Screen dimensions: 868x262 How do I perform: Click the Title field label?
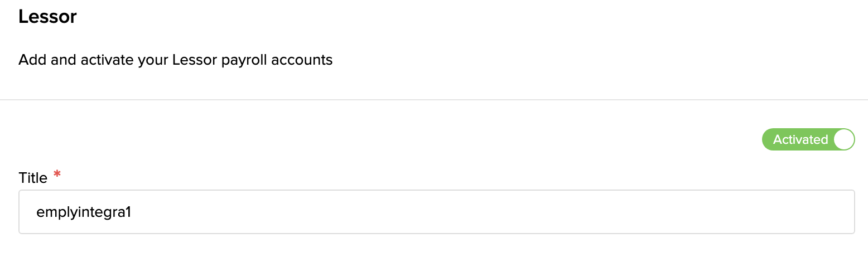(33, 178)
